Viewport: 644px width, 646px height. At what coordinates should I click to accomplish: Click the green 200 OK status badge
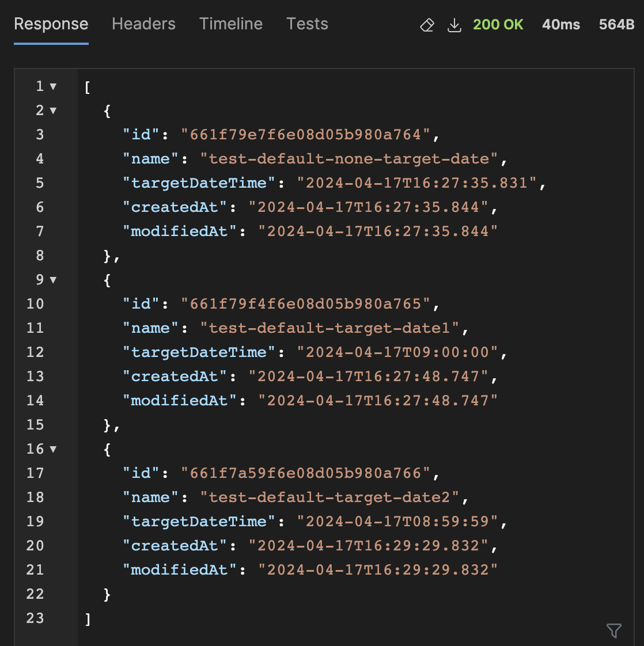point(498,24)
